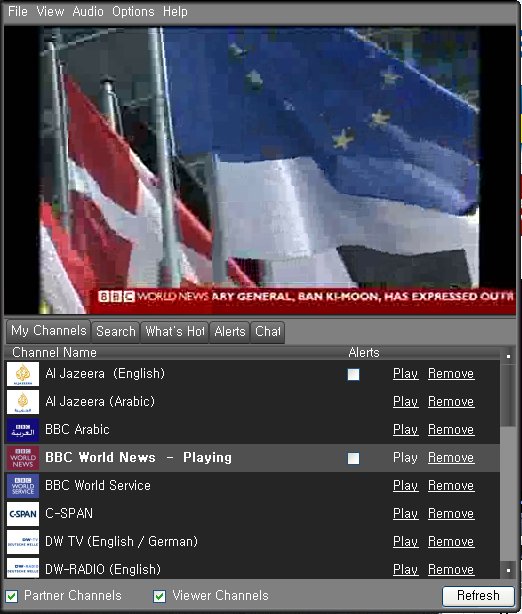Open the What's Hot tab

[x=175, y=332]
